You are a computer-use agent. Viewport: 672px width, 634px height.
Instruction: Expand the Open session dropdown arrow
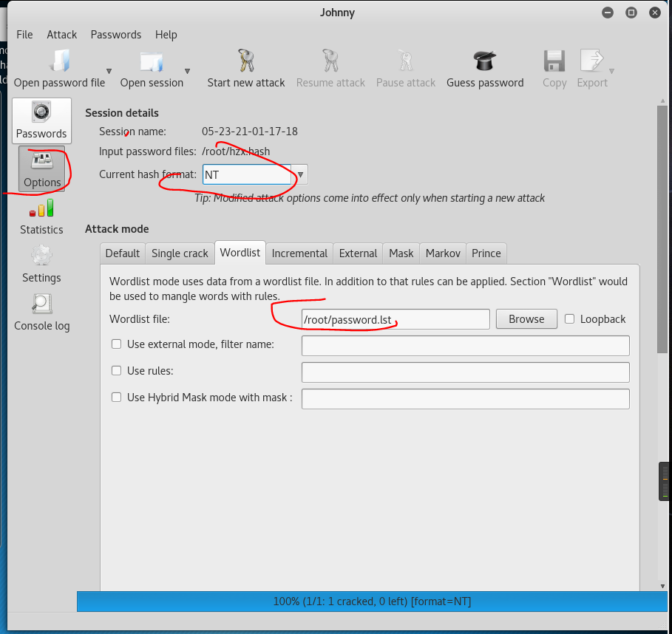(187, 72)
